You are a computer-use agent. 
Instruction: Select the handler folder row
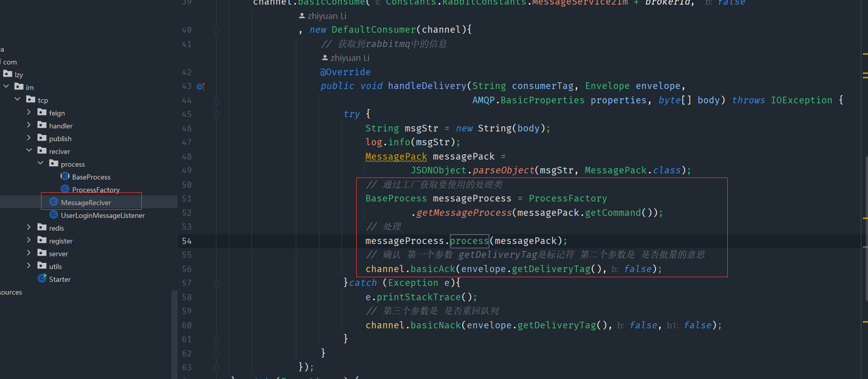tap(89, 125)
